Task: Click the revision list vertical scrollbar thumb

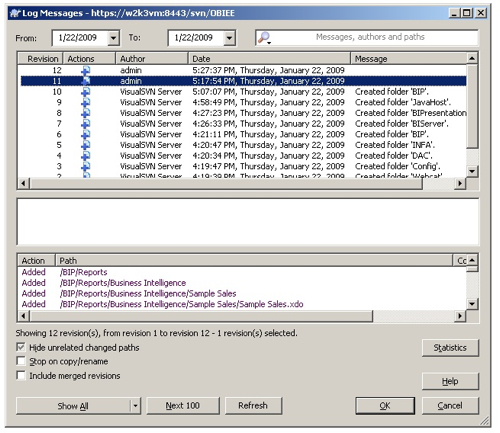Action: click(472, 107)
